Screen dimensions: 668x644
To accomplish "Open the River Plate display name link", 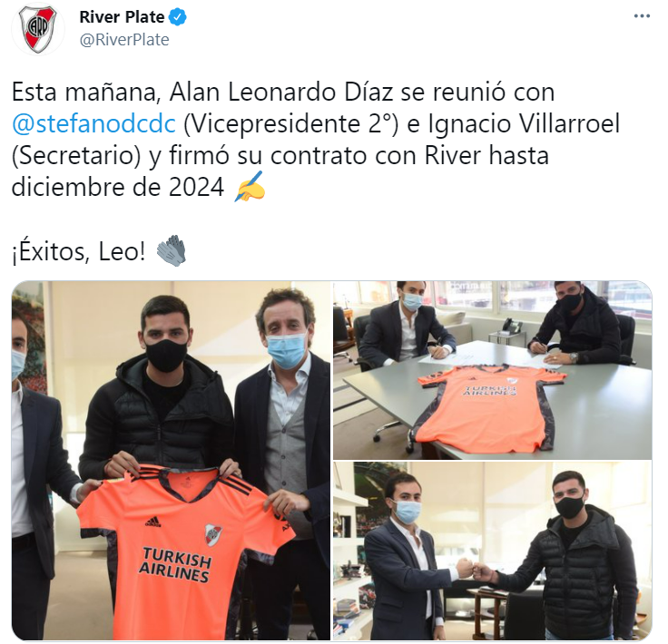I will (x=122, y=17).
